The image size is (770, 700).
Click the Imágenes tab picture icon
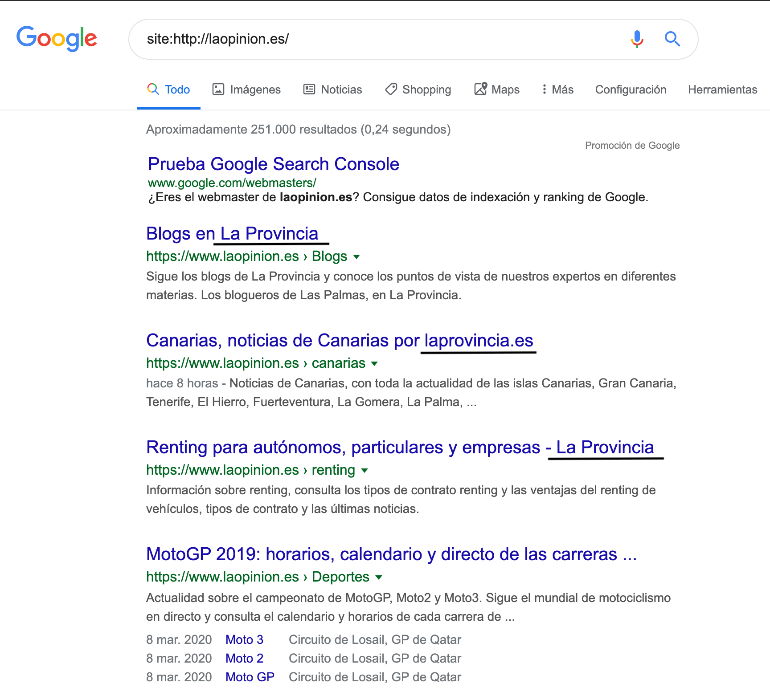pyautogui.click(x=218, y=90)
